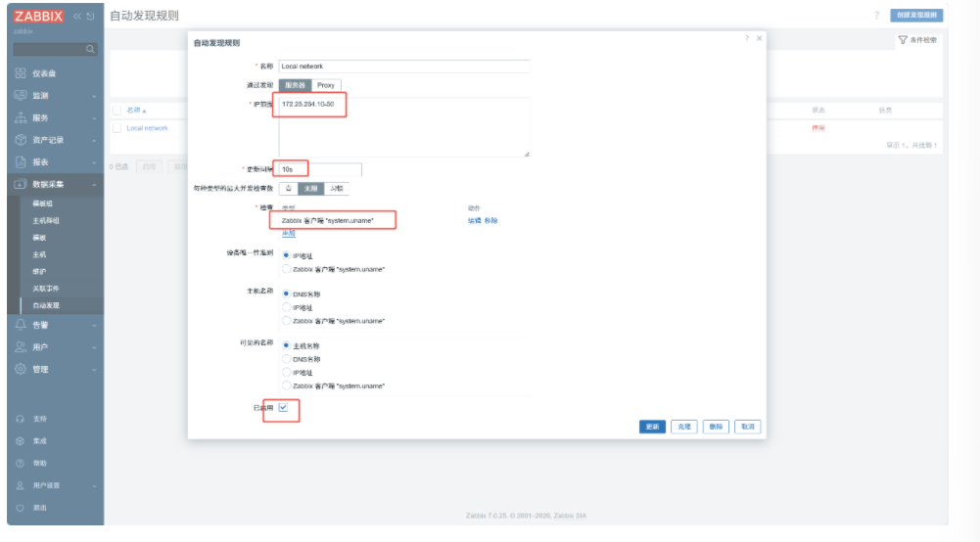Click the 用户 users icon
This screenshot has height=542, width=980.
tap(21, 346)
